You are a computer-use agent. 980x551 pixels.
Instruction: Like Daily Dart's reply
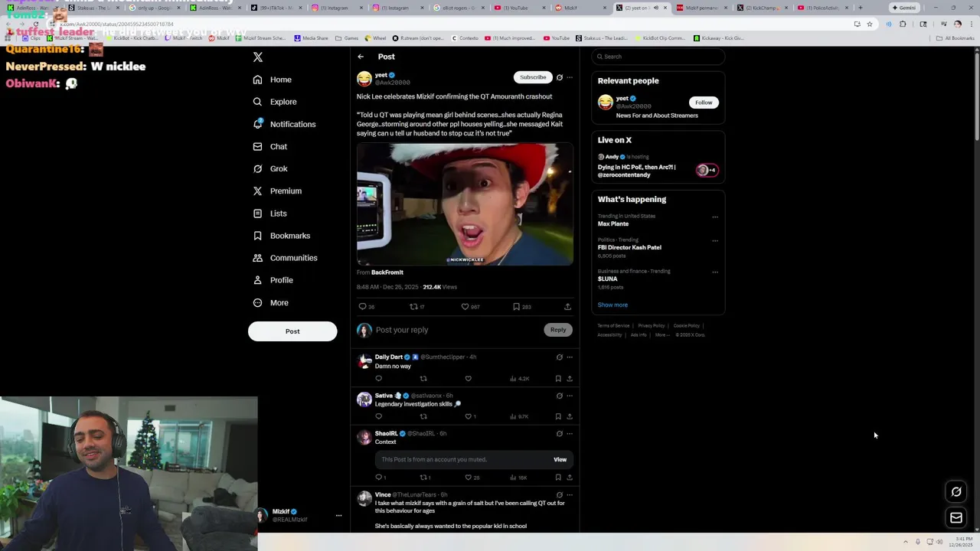[x=469, y=378]
